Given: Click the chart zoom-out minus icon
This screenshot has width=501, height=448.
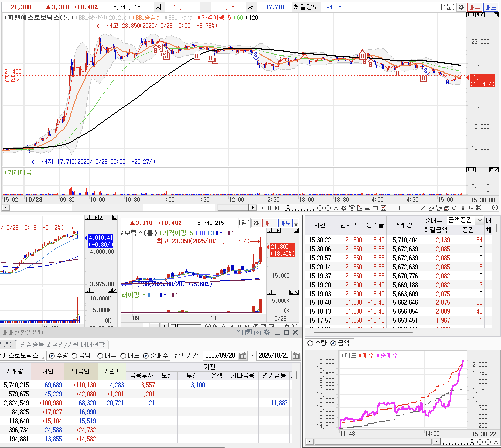Looking at the screenshot, I should (x=320, y=208).
